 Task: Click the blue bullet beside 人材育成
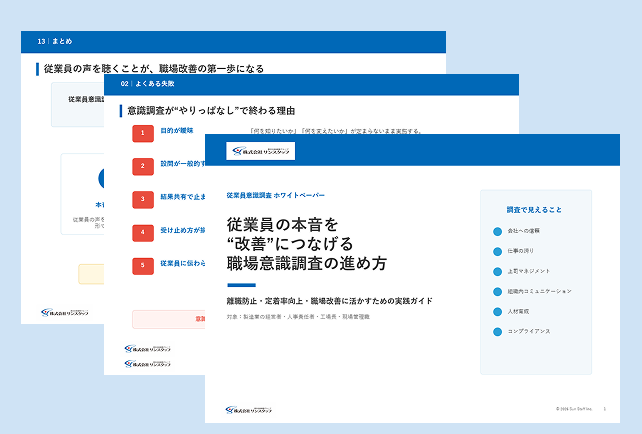pos(497,312)
